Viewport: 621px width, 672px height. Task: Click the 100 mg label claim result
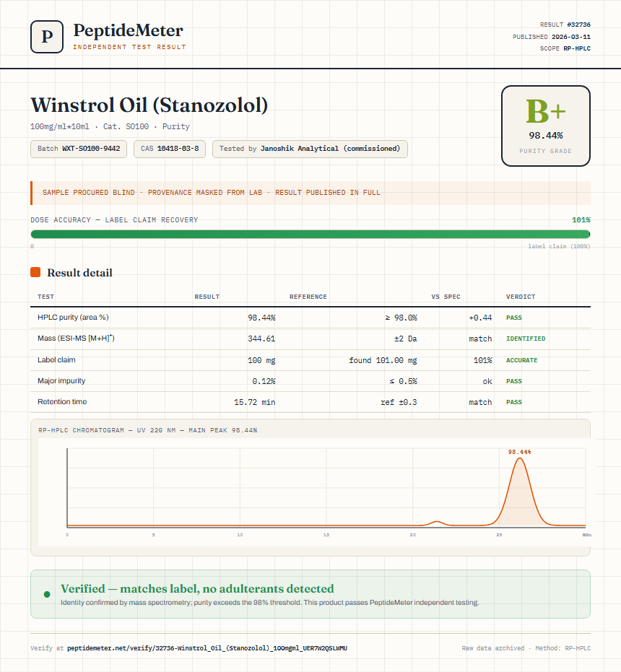click(x=261, y=360)
